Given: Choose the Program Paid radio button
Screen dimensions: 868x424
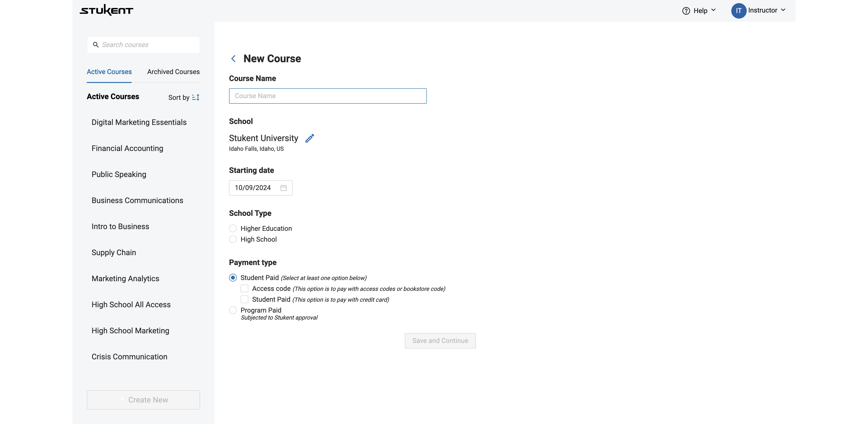Looking at the screenshot, I should click(x=233, y=310).
